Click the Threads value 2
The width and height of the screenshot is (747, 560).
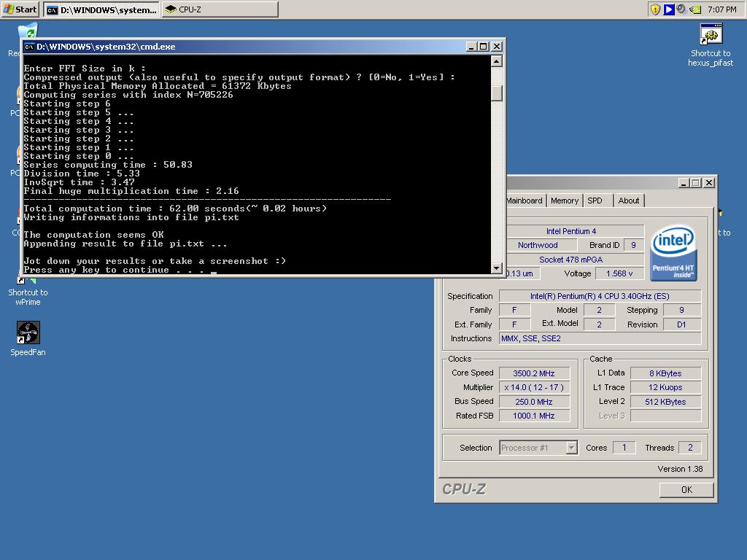690,448
